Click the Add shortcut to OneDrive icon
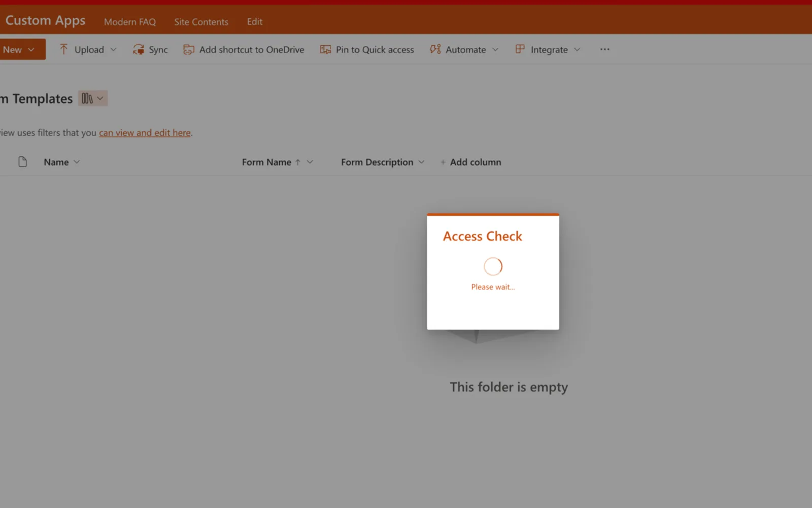Image resolution: width=812 pixels, height=508 pixels. click(x=189, y=49)
